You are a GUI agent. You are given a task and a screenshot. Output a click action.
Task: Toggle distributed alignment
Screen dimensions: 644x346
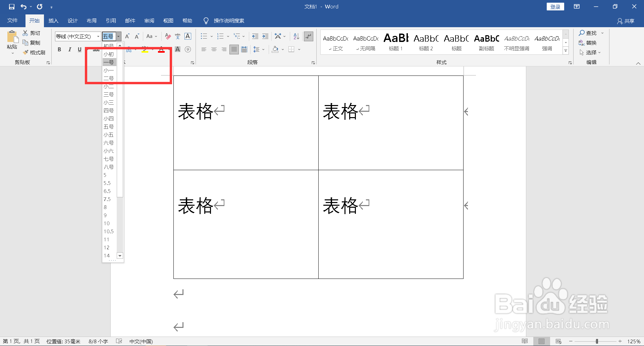(x=244, y=49)
